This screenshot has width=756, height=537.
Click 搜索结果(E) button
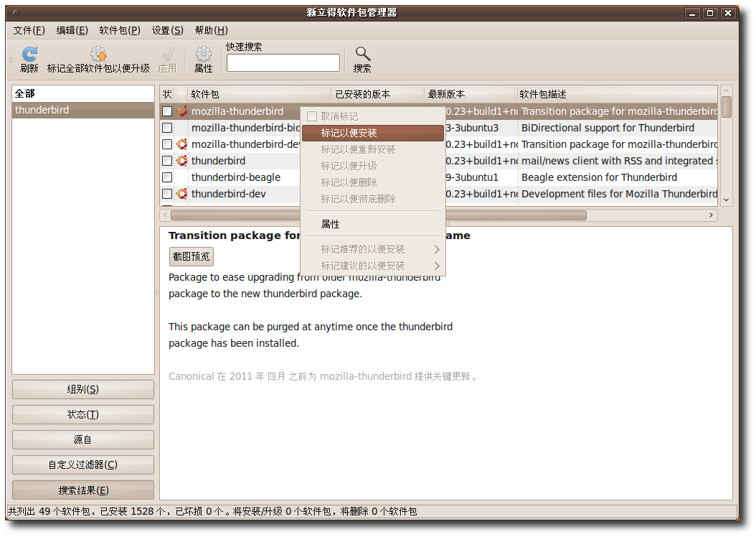click(83, 490)
